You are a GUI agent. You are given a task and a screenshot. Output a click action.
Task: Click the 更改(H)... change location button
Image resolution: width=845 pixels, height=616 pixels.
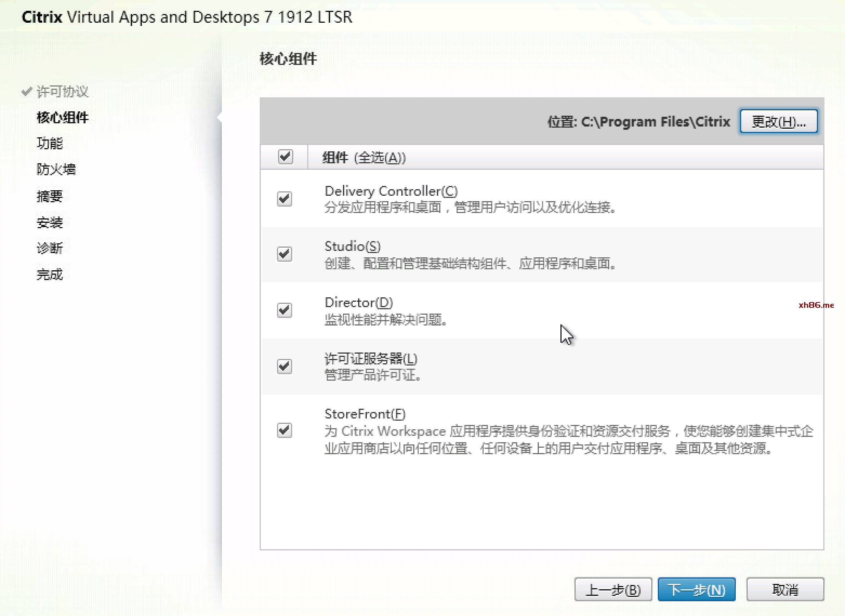[778, 121]
